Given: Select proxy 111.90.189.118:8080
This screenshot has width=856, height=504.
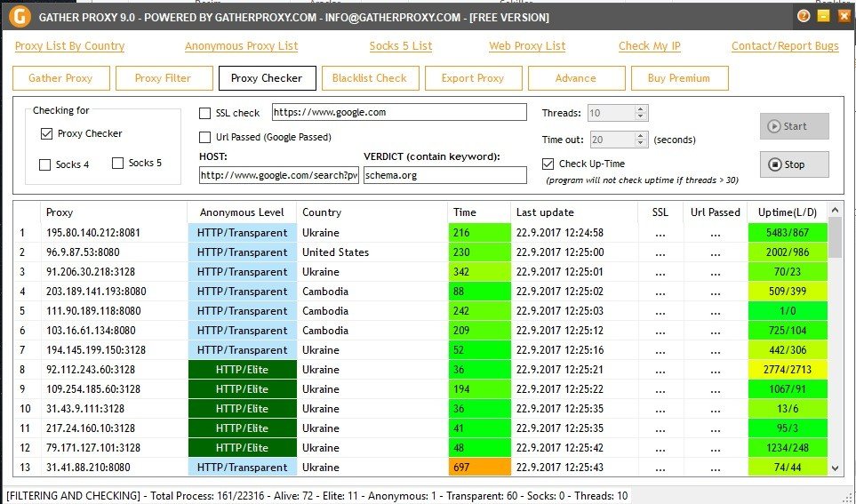Looking at the screenshot, I should point(93,311).
